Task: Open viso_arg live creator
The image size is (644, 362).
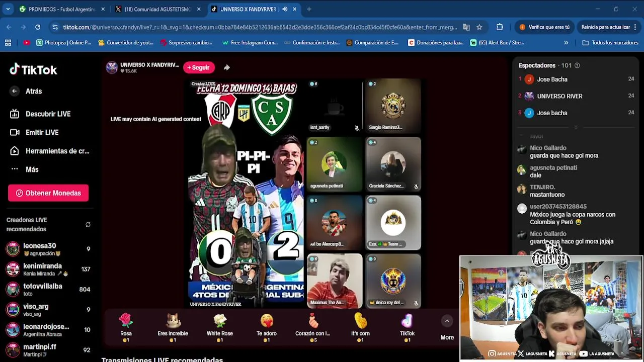Action: [x=48, y=309]
